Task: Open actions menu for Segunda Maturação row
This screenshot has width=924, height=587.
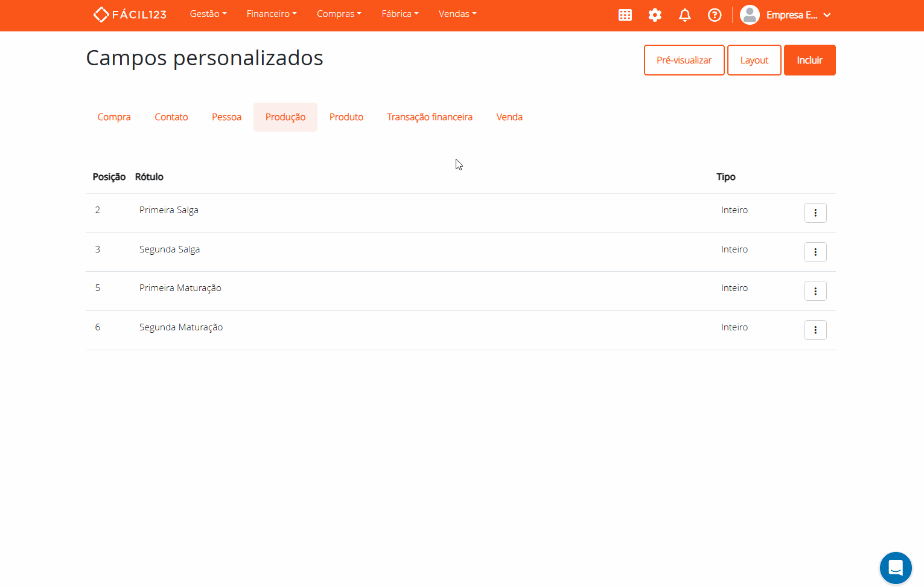Action: pyautogui.click(x=815, y=330)
